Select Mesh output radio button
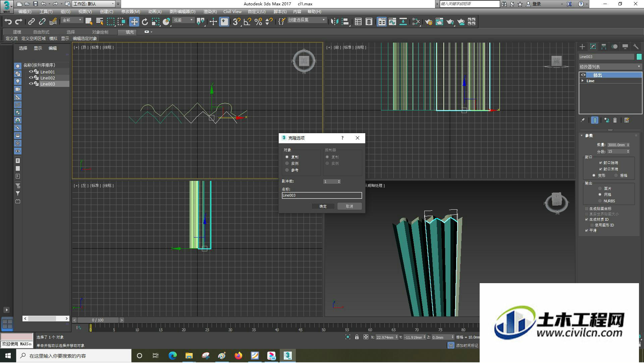This screenshot has height=363, width=644. 600,195
